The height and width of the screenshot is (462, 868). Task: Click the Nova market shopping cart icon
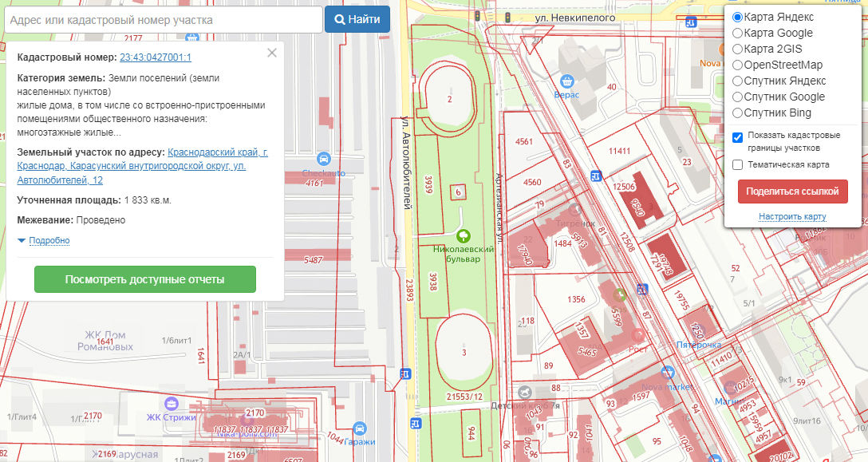[x=669, y=373]
